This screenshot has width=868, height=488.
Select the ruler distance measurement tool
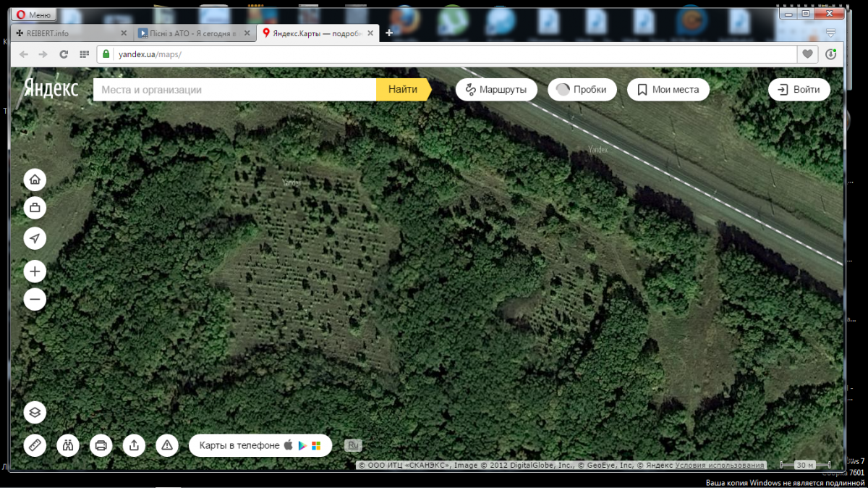tap(35, 445)
